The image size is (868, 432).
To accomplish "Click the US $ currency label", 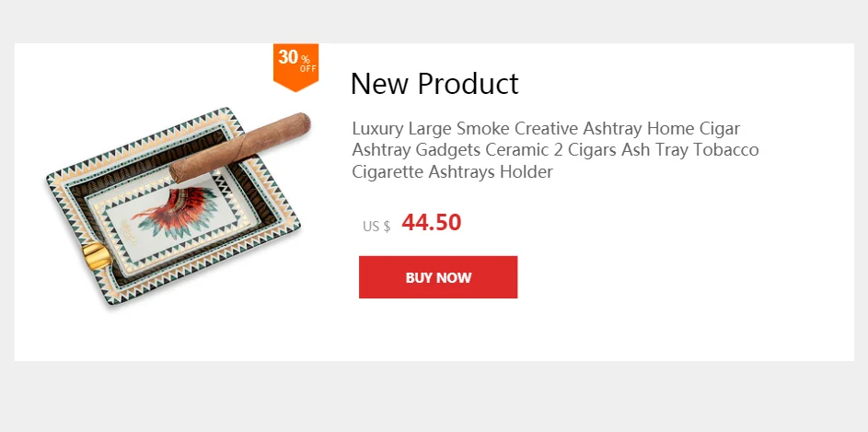I will 376,227.
